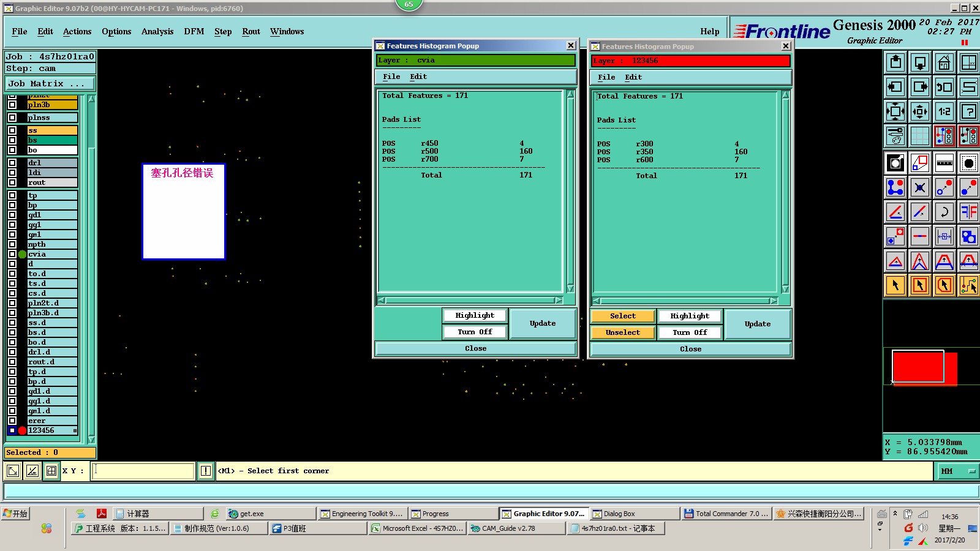980x551 pixels.
Task: Click the pan left view icon
Action: (x=895, y=87)
